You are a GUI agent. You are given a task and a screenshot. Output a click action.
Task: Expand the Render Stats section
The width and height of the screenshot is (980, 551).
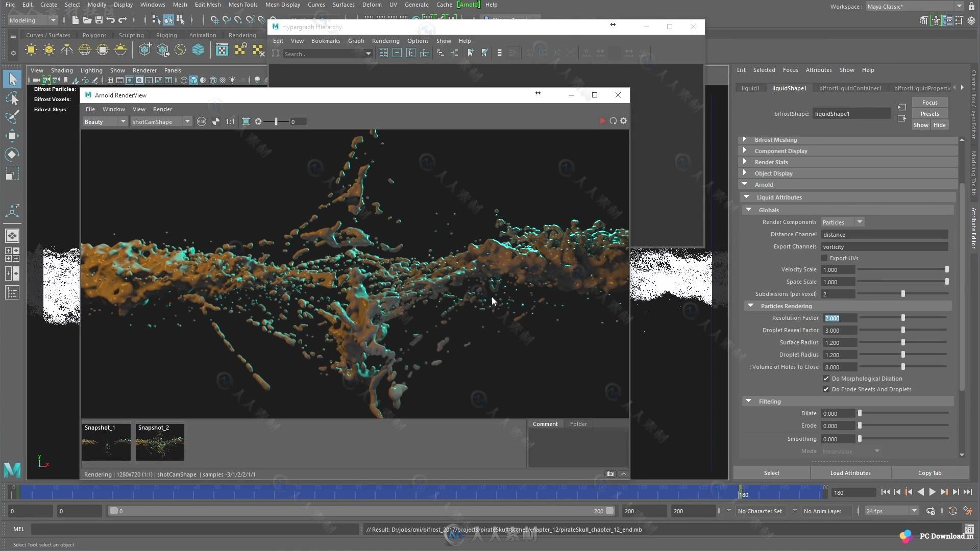[848, 162]
